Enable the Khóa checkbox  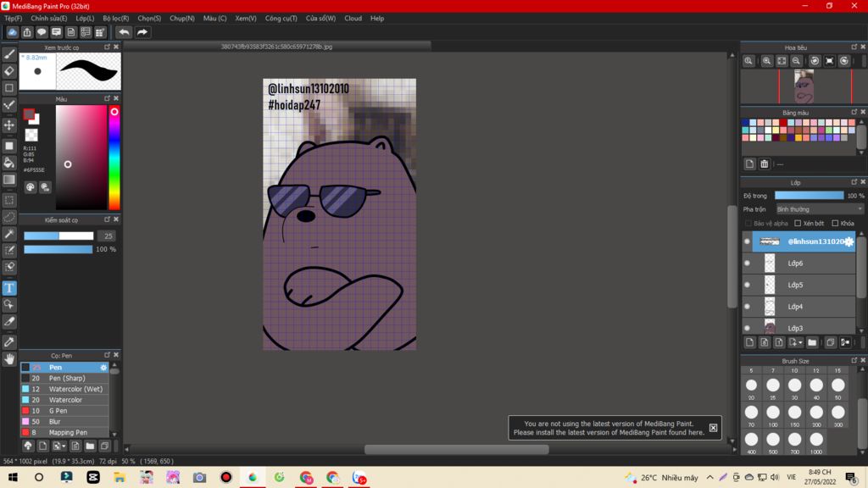[x=835, y=224]
